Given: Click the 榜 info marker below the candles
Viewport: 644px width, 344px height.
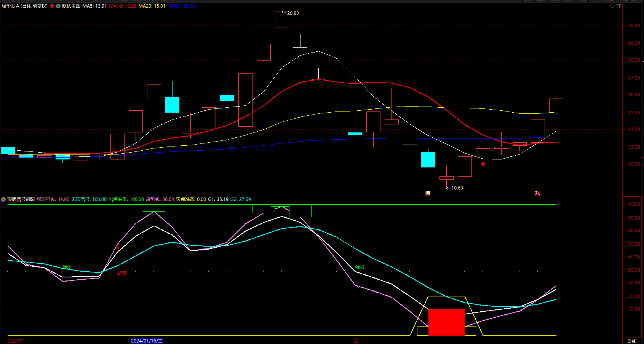Looking at the screenshot, I should click(428, 193).
